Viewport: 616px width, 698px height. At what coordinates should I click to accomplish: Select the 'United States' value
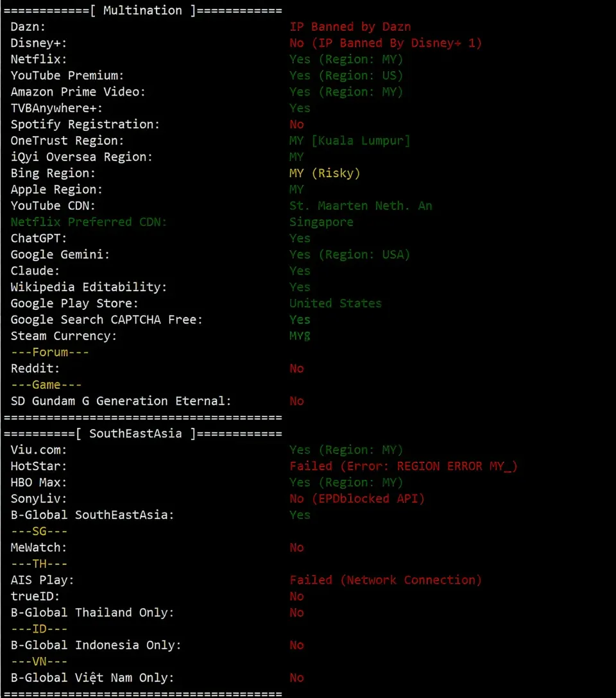tap(336, 303)
